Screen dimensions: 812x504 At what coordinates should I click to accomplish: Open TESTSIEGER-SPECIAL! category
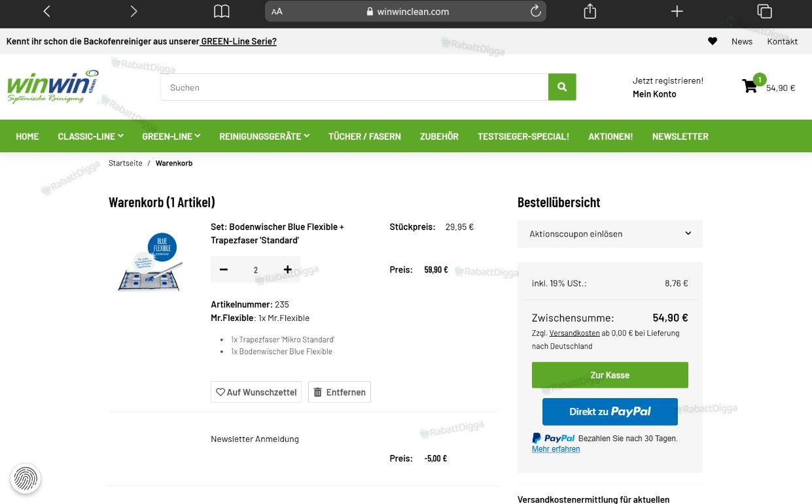click(523, 137)
